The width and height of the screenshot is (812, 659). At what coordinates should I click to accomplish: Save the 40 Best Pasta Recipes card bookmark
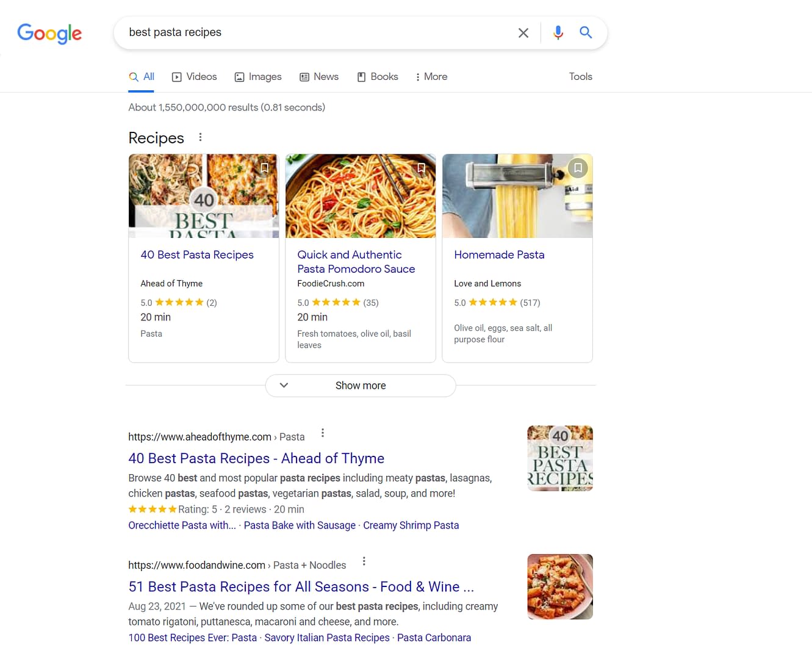(x=265, y=167)
